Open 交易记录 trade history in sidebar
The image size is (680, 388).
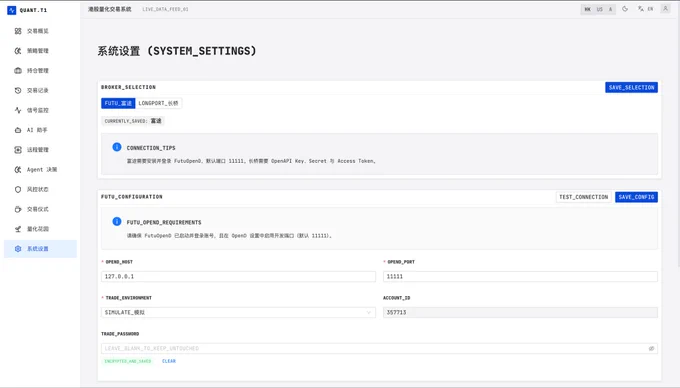[x=40, y=91]
